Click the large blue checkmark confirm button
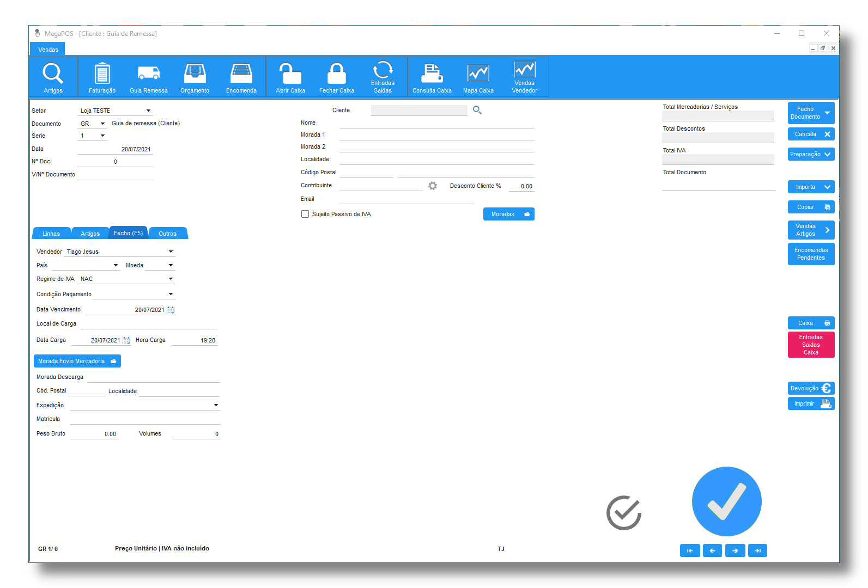 726,501
